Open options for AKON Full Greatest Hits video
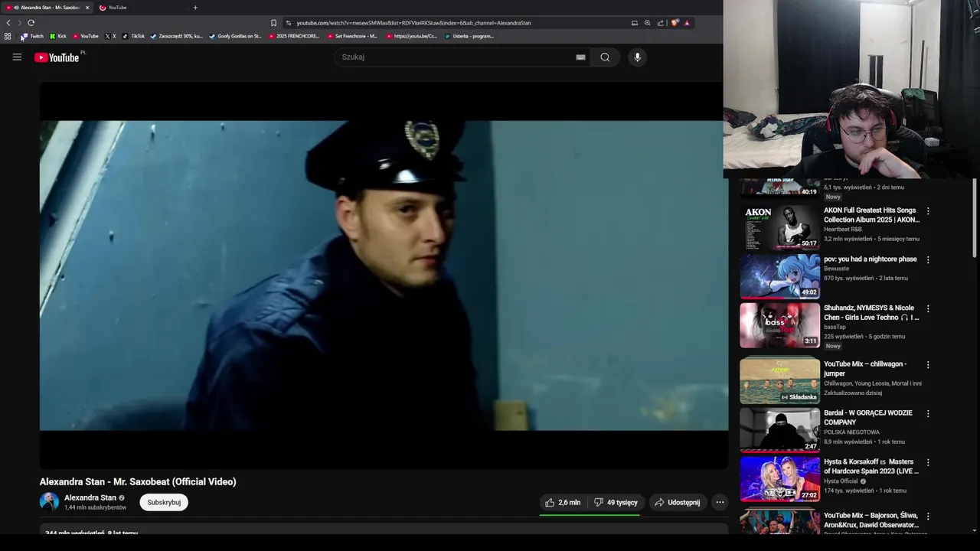This screenshot has width=980, height=551. coord(928,210)
